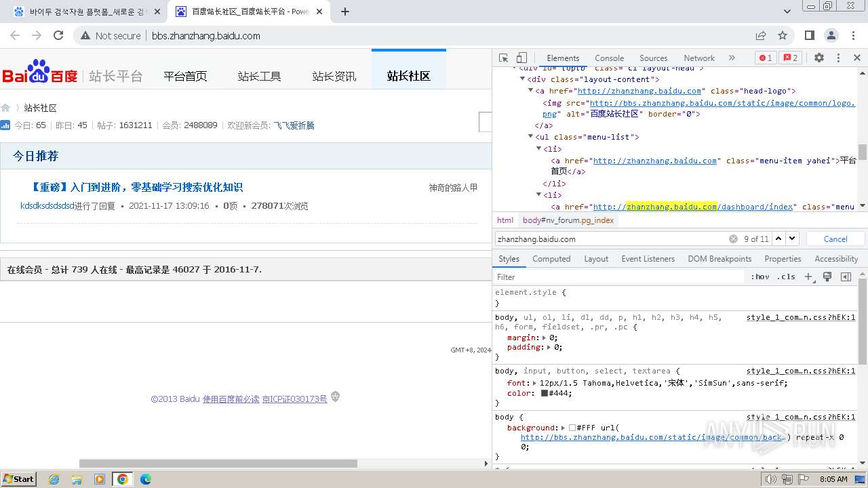Expand the background shorthand property
The image size is (868, 488).
564,428
